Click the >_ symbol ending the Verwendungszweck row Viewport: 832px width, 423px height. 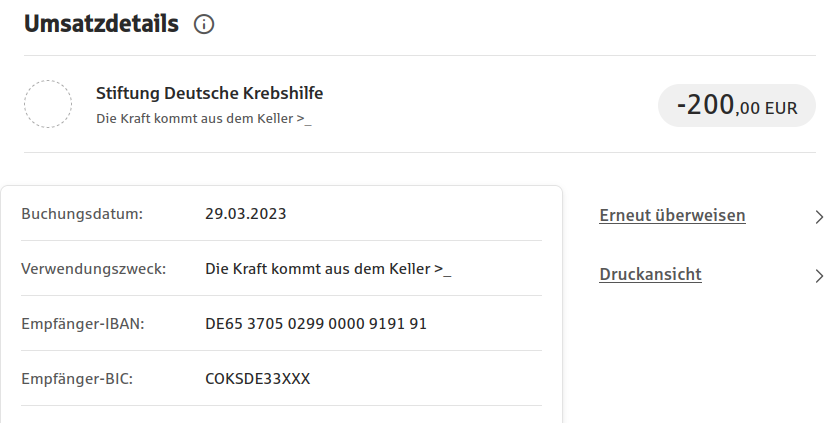tap(443, 269)
